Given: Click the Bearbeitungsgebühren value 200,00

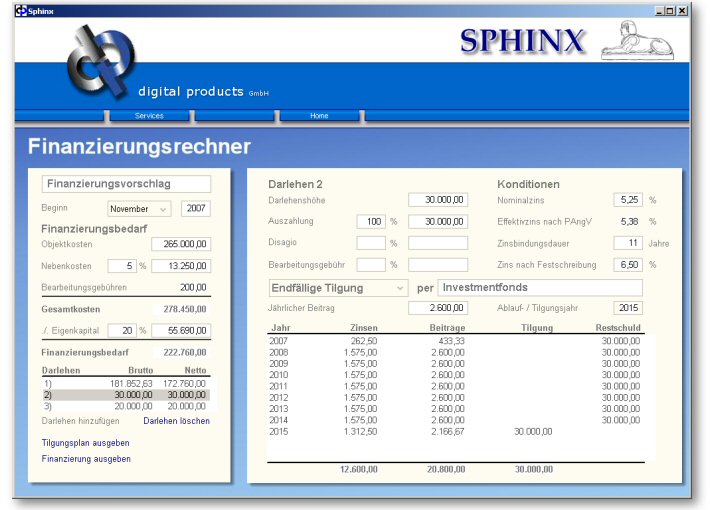Looking at the screenshot, I should pyautogui.click(x=193, y=287).
